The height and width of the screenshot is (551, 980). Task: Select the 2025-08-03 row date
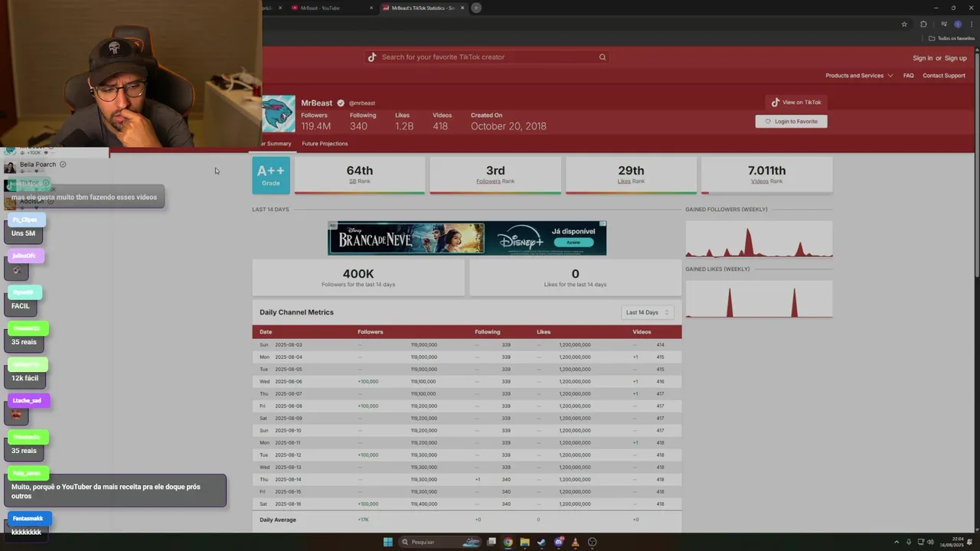click(x=289, y=345)
